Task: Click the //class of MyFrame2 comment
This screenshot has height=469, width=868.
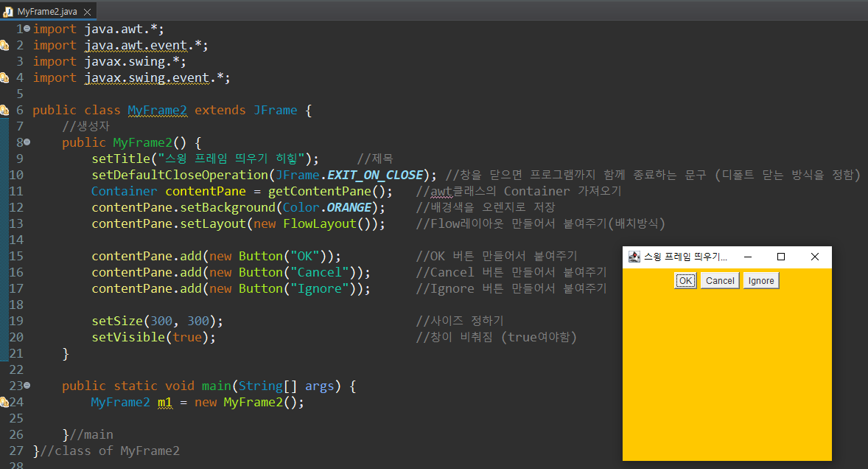Action: coord(111,451)
